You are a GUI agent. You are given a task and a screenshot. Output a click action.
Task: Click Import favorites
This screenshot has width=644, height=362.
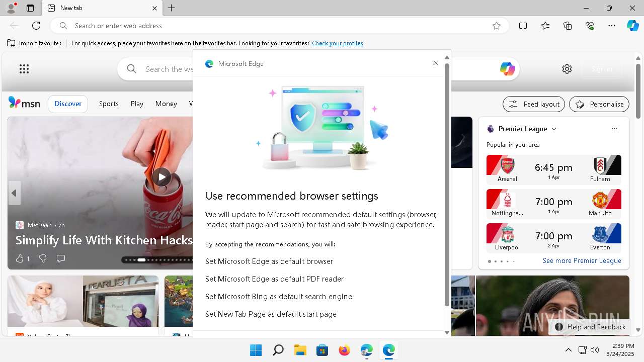point(34,43)
